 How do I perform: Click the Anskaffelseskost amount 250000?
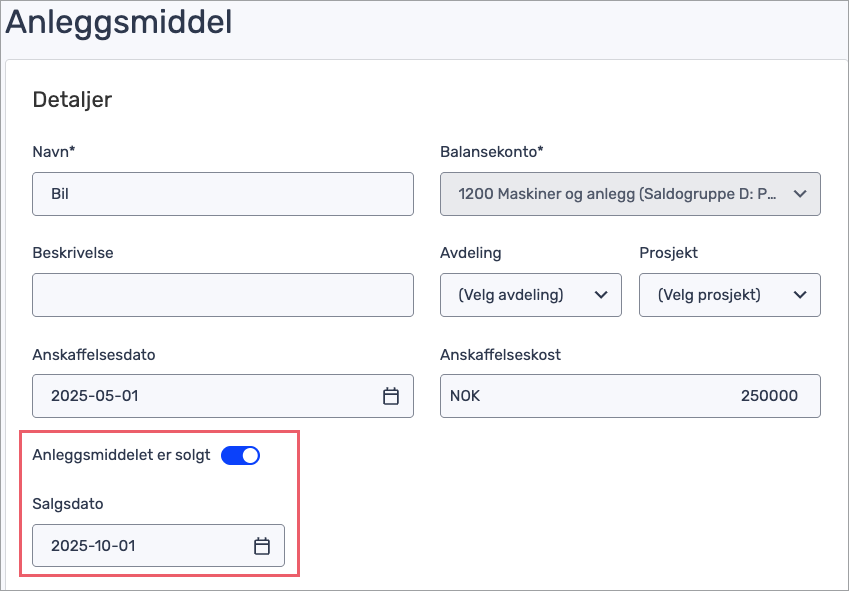point(769,396)
